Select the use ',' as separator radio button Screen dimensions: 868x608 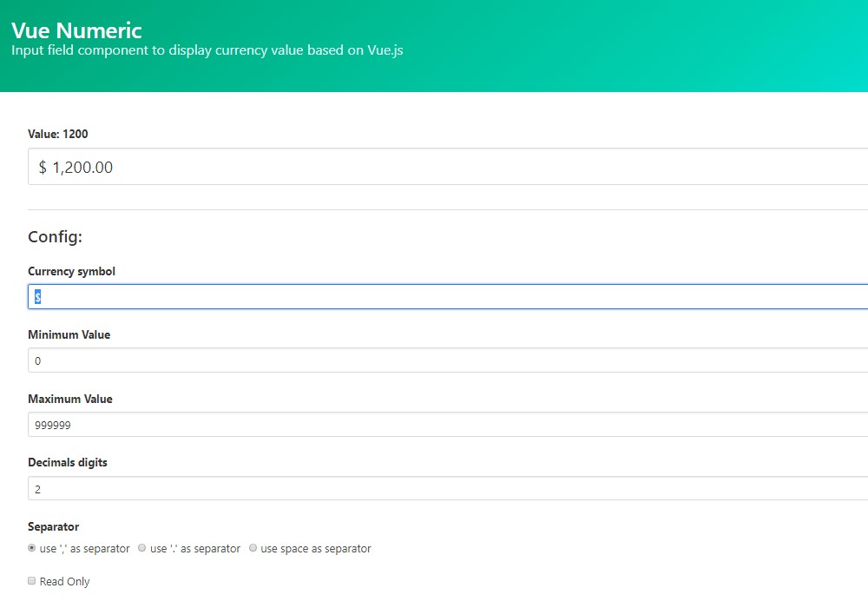[x=31, y=548]
